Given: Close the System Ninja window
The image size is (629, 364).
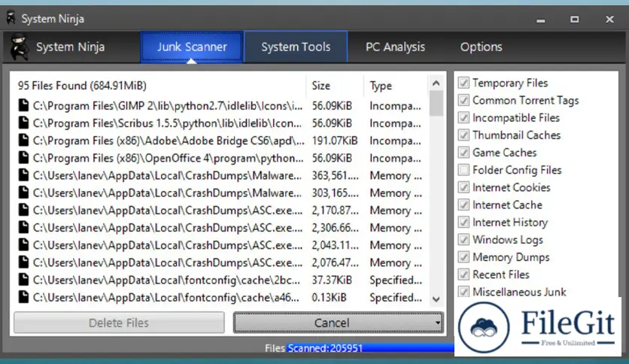Looking at the screenshot, I should [609, 20].
